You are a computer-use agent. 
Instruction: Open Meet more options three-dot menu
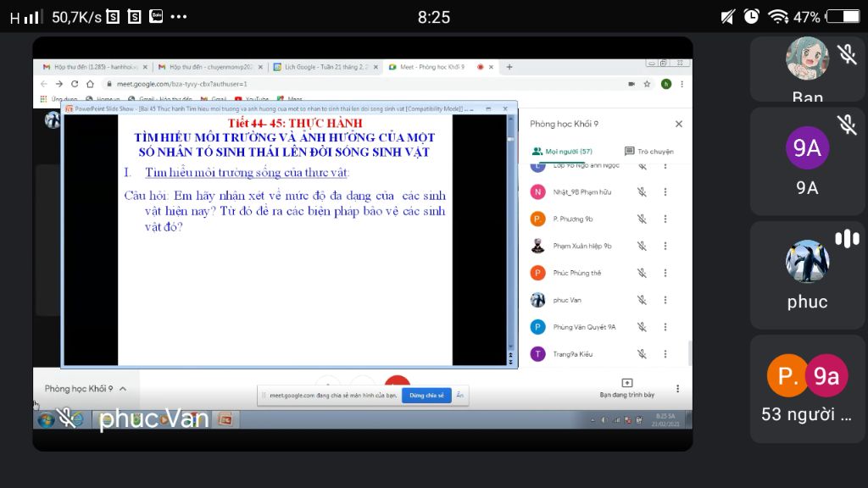tap(677, 388)
